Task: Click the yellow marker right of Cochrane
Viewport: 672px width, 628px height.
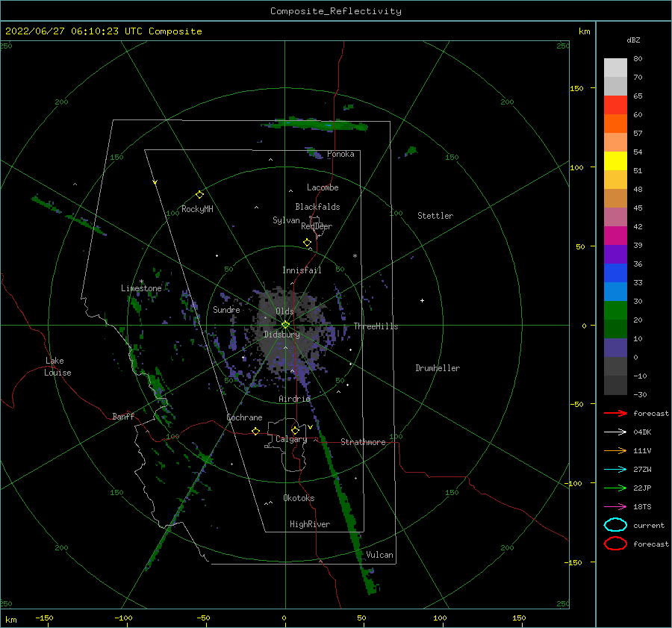Action: click(x=255, y=432)
